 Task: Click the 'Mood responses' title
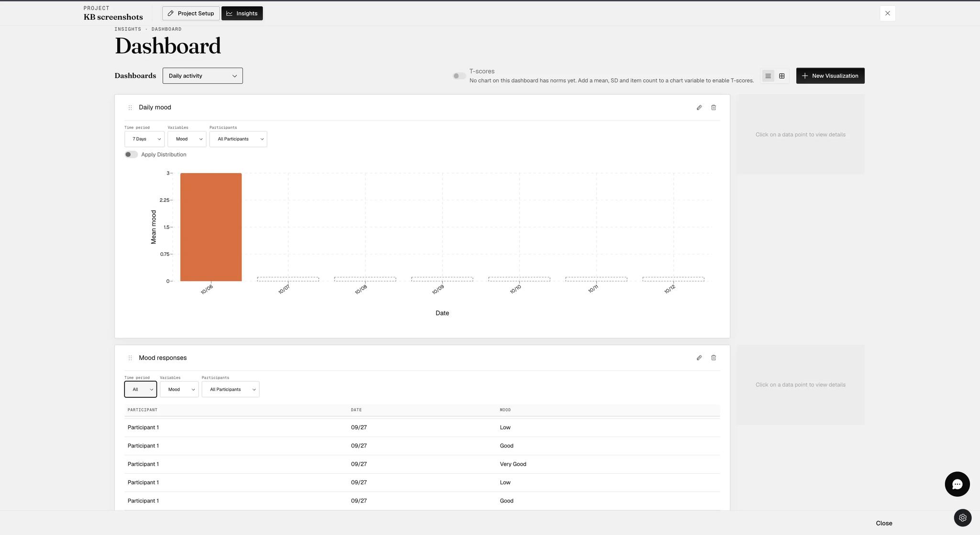coord(163,358)
